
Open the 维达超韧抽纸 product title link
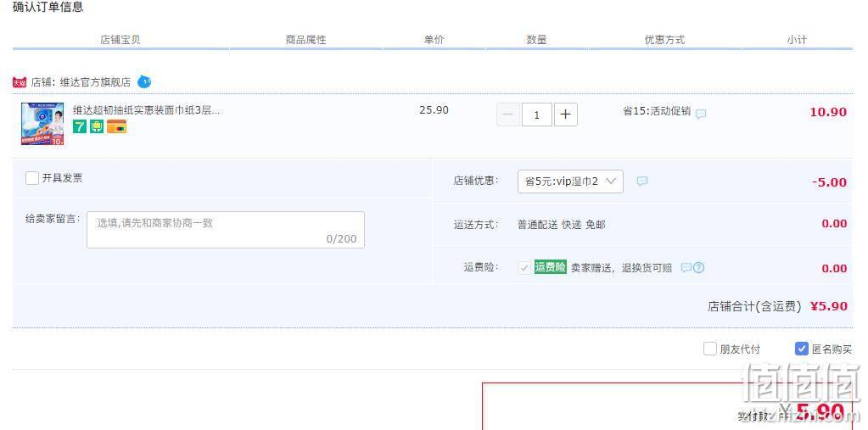point(146,110)
